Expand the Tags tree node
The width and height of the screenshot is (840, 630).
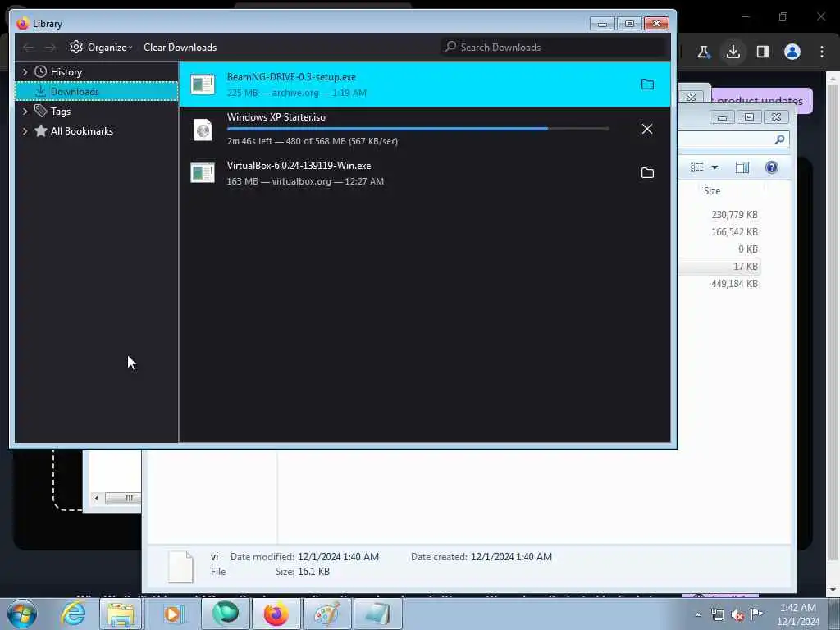(x=25, y=112)
